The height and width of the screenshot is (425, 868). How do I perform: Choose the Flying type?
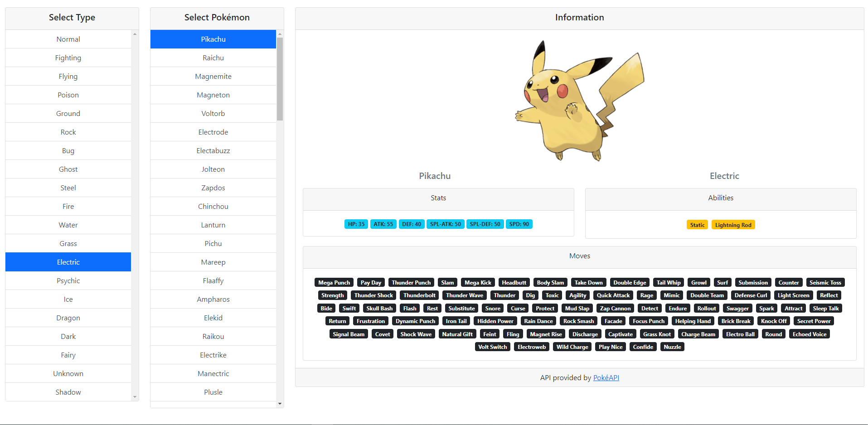pyautogui.click(x=68, y=76)
